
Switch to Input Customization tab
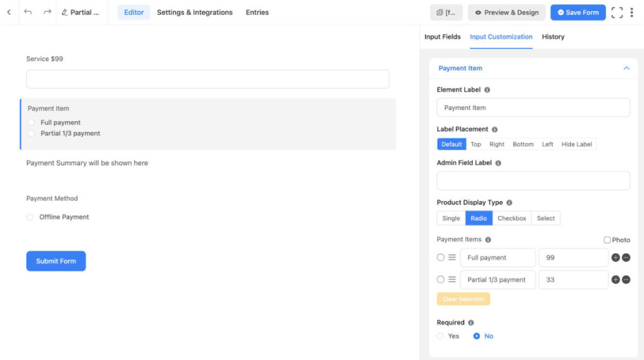(501, 37)
